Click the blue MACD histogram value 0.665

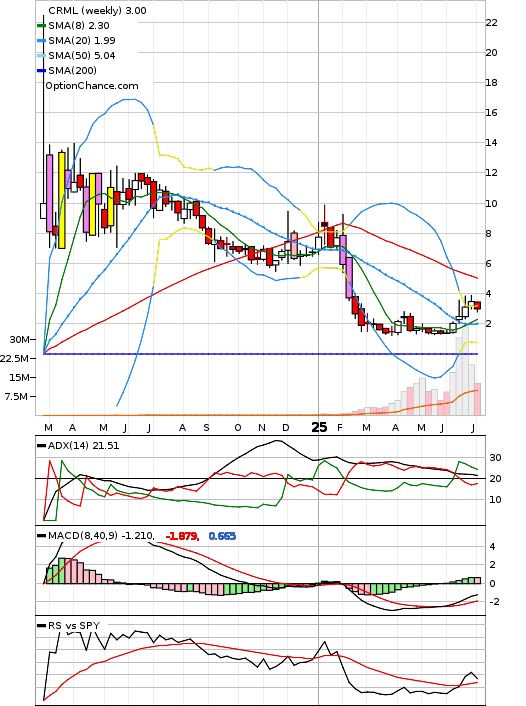coord(222,536)
